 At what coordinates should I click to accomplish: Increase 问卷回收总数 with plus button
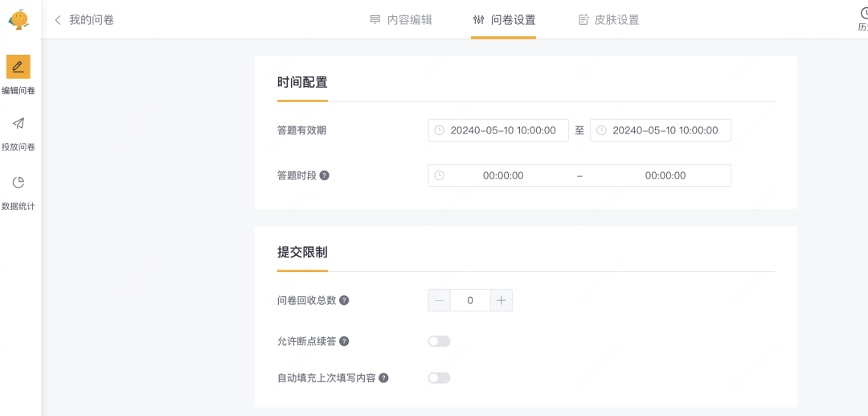coord(501,300)
